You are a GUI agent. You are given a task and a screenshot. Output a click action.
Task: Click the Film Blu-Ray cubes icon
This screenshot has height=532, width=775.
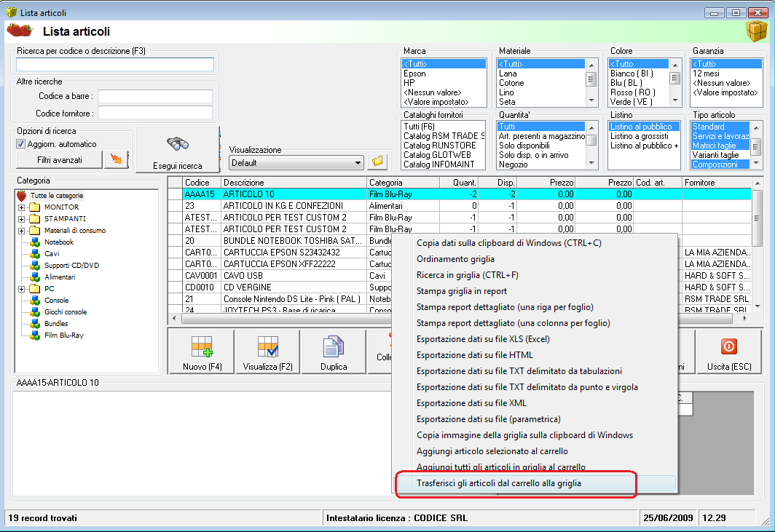[35, 336]
